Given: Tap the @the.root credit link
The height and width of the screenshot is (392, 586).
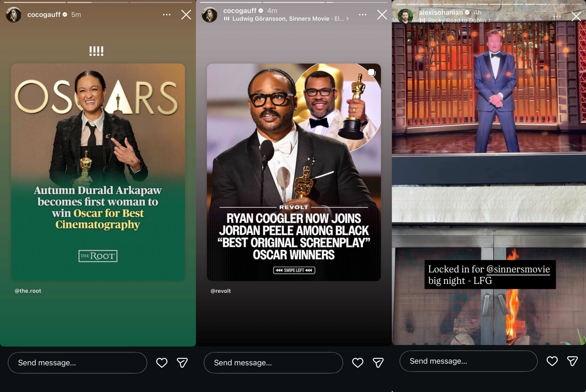Looking at the screenshot, I should tap(28, 291).
